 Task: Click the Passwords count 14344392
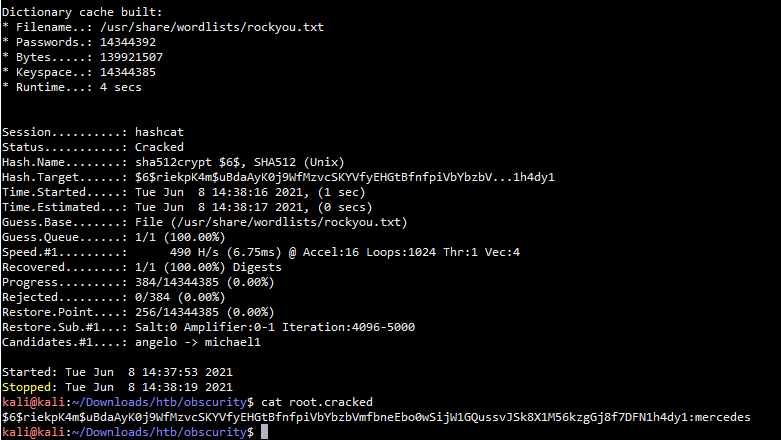(128, 42)
